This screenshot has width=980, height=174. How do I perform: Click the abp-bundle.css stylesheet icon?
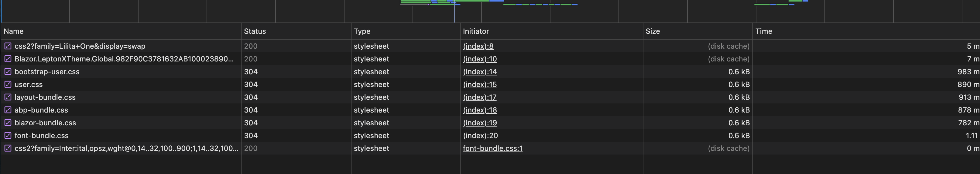[8, 110]
